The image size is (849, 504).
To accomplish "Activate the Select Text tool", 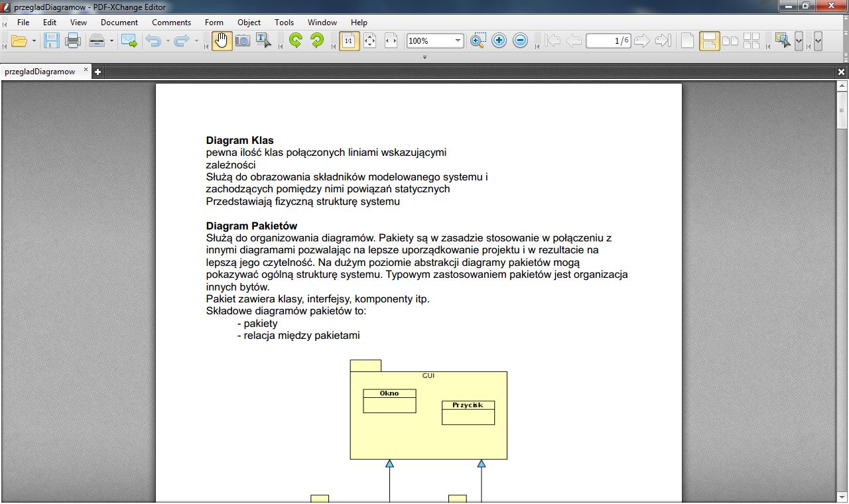I will click(x=264, y=41).
